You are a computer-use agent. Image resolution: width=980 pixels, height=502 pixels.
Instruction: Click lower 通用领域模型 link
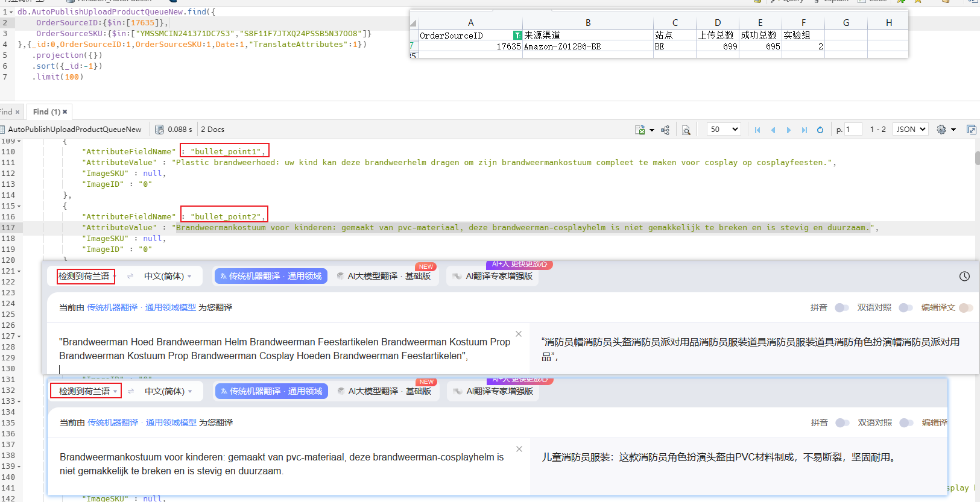click(x=171, y=422)
